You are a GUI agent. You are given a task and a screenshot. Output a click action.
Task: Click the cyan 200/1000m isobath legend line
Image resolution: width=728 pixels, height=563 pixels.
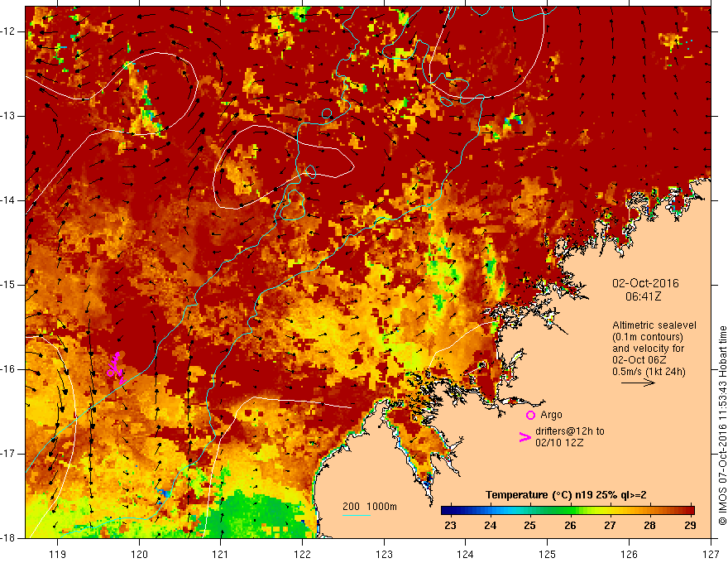point(356,515)
